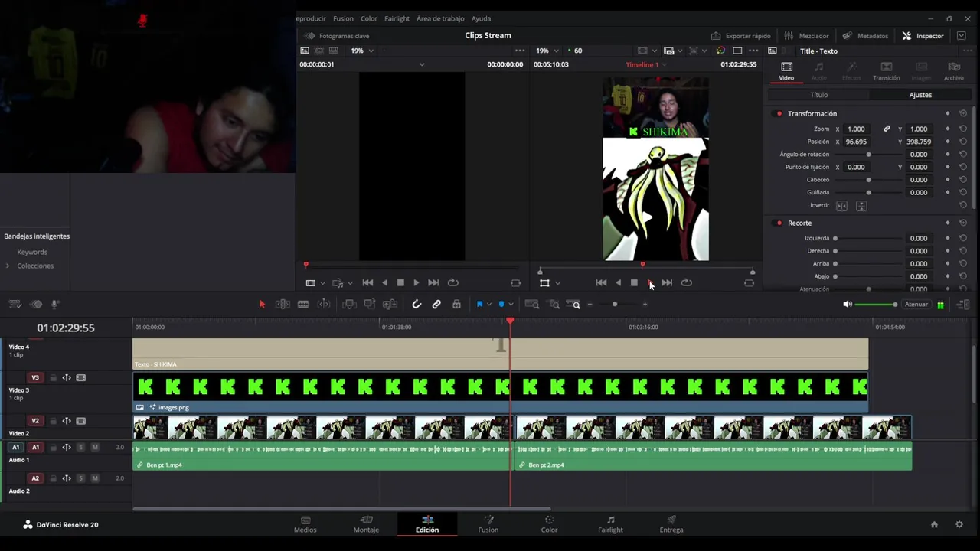980x551 pixels.
Task: Open the Ayuda help menu
Action: click(481, 18)
